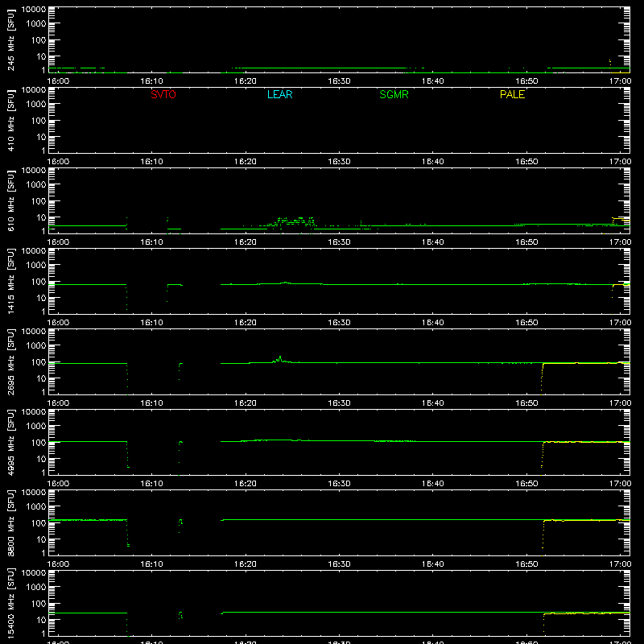Click the 16:00 tick label under 610 MHz panel
Viewport: 644px width, 644px height.
click(58, 242)
